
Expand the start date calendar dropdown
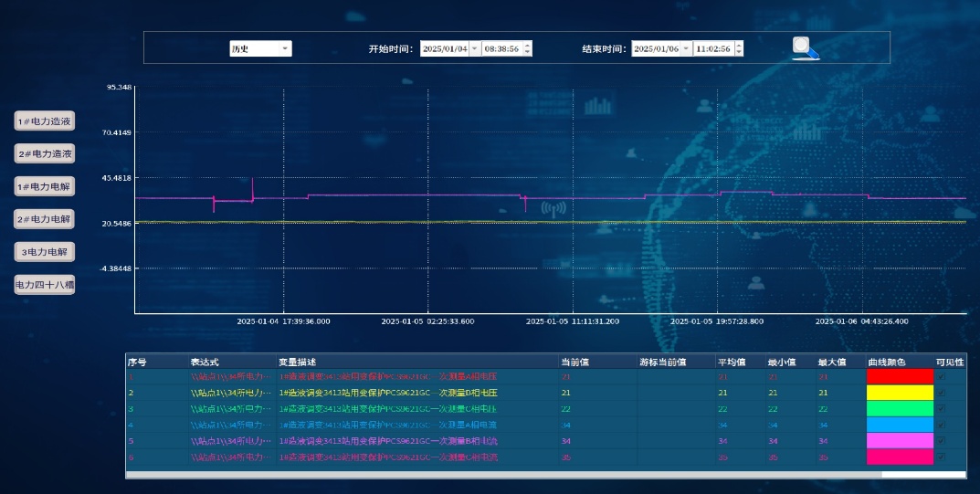point(474,48)
